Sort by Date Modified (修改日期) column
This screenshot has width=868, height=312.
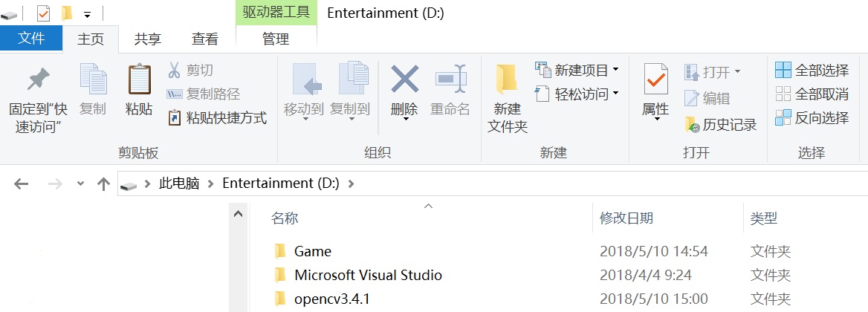(626, 218)
